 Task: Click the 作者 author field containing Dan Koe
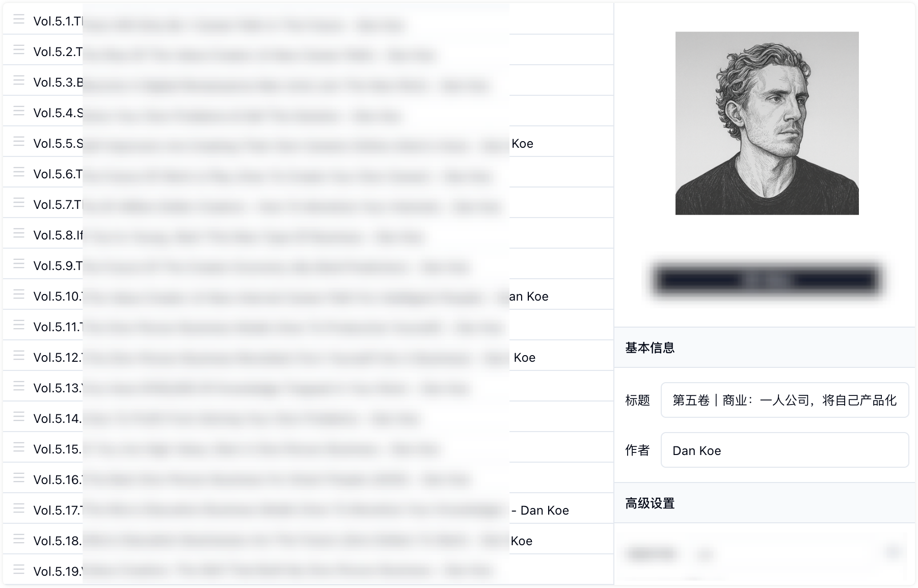(785, 450)
